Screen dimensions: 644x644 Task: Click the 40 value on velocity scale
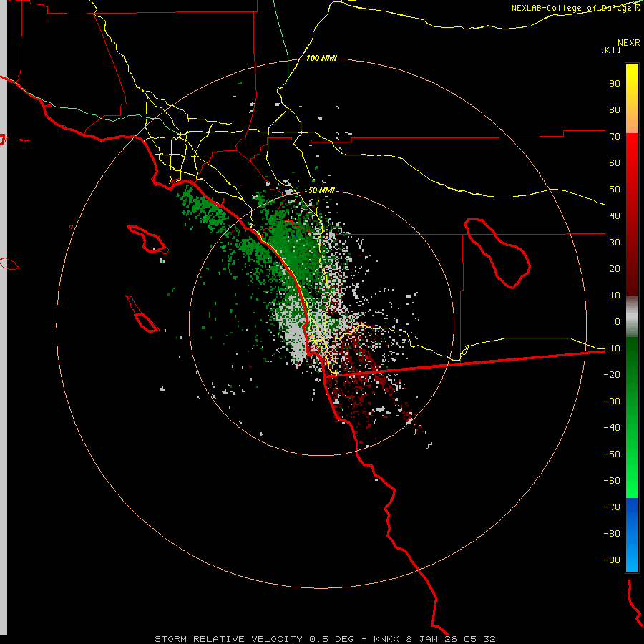coord(615,215)
